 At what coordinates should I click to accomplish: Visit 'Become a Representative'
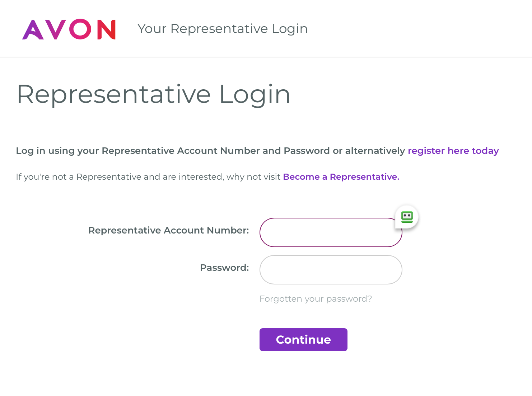pyautogui.click(x=341, y=177)
